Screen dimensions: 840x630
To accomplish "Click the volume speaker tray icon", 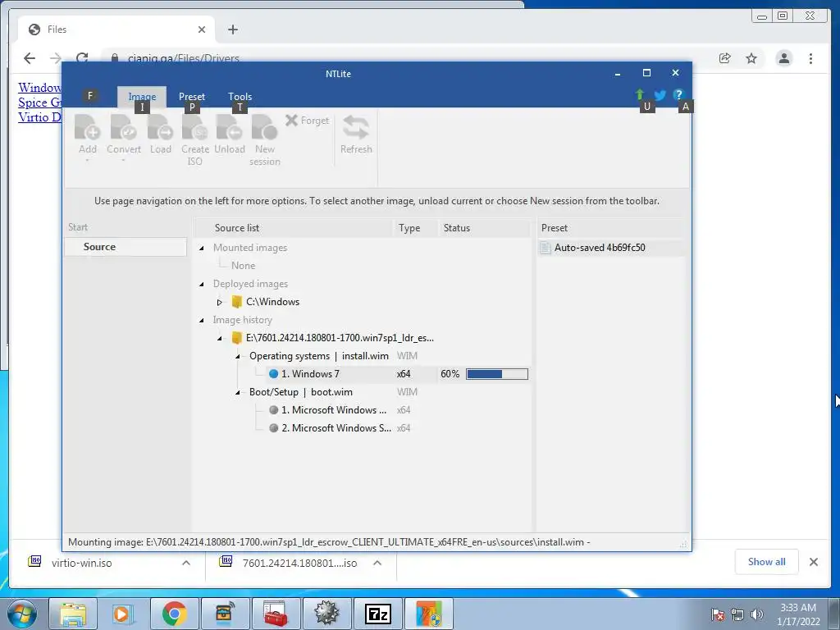I will click(757, 615).
